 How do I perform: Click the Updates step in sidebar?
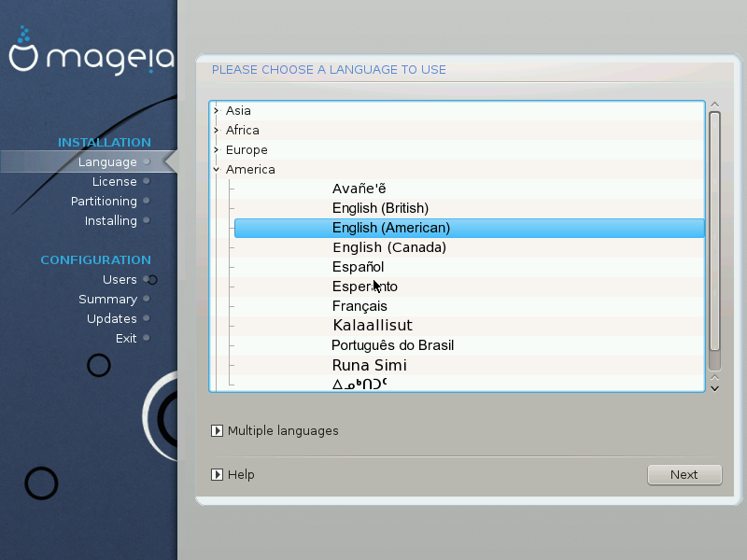[x=111, y=319]
